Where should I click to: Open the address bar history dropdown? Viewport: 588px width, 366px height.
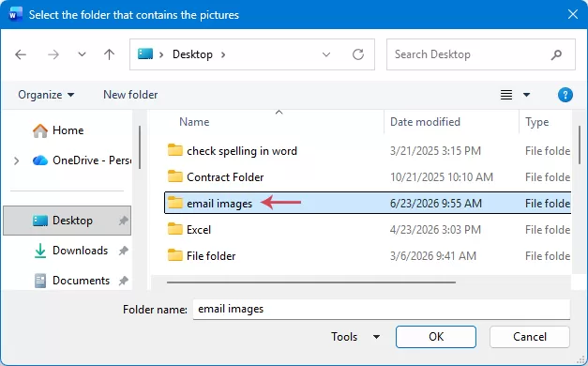point(326,54)
